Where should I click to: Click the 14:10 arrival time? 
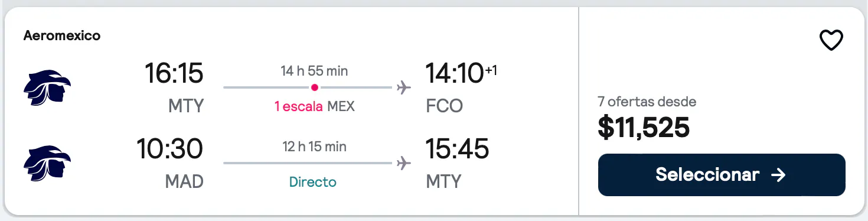pos(455,73)
